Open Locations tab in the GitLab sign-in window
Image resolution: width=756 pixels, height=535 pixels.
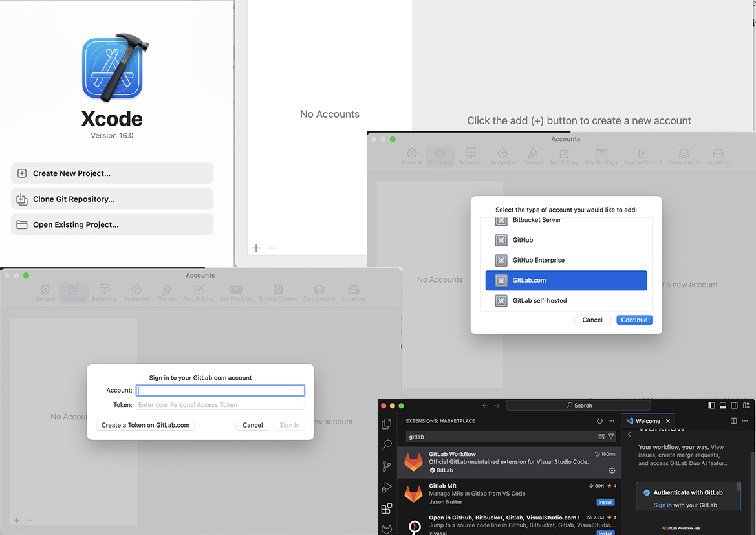click(x=354, y=293)
